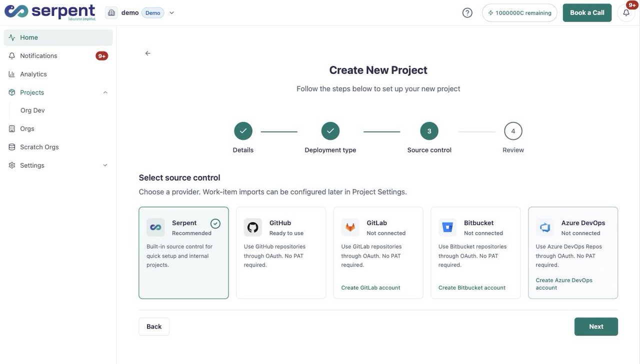This screenshot has width=640, height=364.
Task: Click the 1000000C remaining credits pill
Action: [x=519, y=13]
